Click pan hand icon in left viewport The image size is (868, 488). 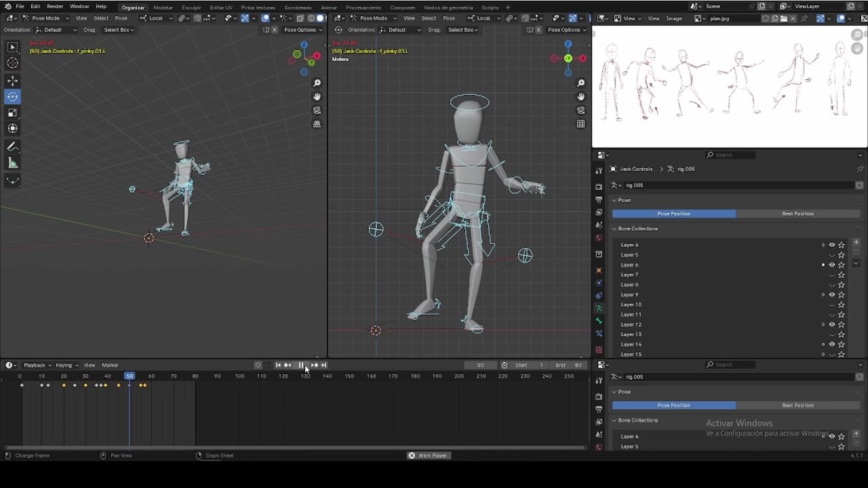pos(317,96)
